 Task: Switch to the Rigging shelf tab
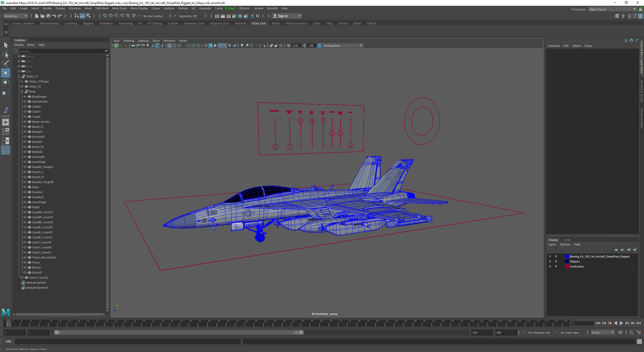tap(88, 23)
